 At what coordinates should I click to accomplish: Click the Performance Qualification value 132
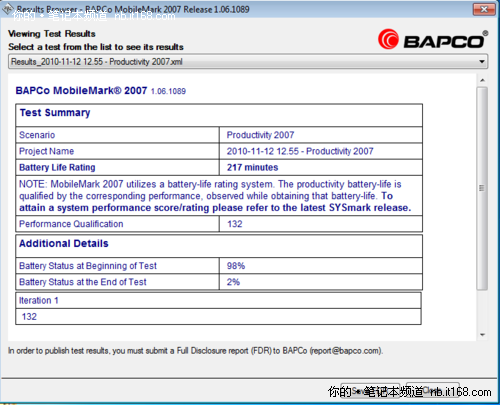(235, 224)
